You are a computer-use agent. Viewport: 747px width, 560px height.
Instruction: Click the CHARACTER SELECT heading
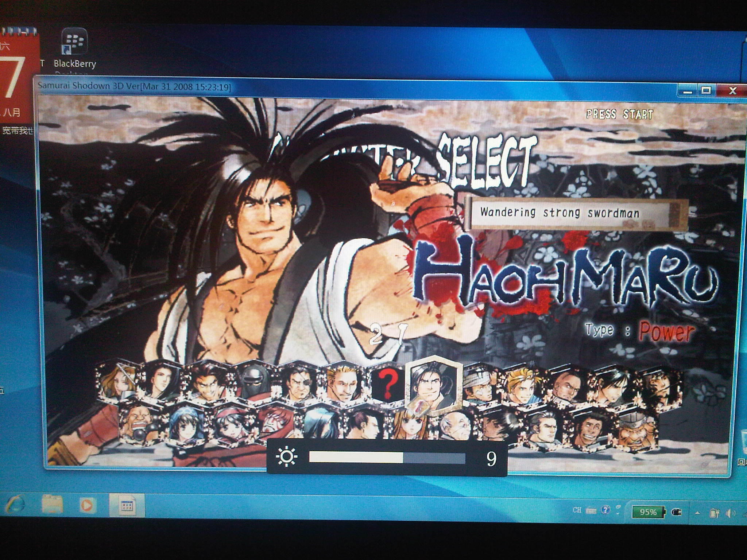pos(405,160)
